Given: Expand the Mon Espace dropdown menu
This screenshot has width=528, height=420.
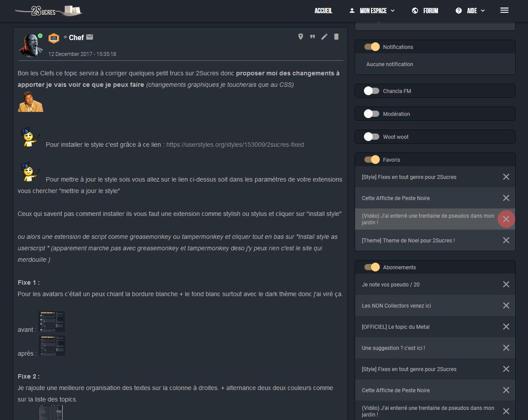Looking at the screenshot, I should (372, 11).
